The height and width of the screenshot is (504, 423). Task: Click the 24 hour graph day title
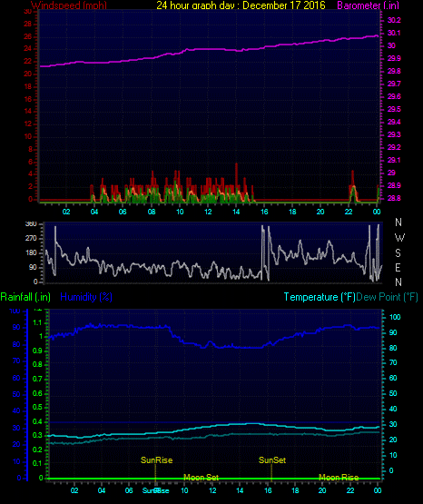point(241,5)
